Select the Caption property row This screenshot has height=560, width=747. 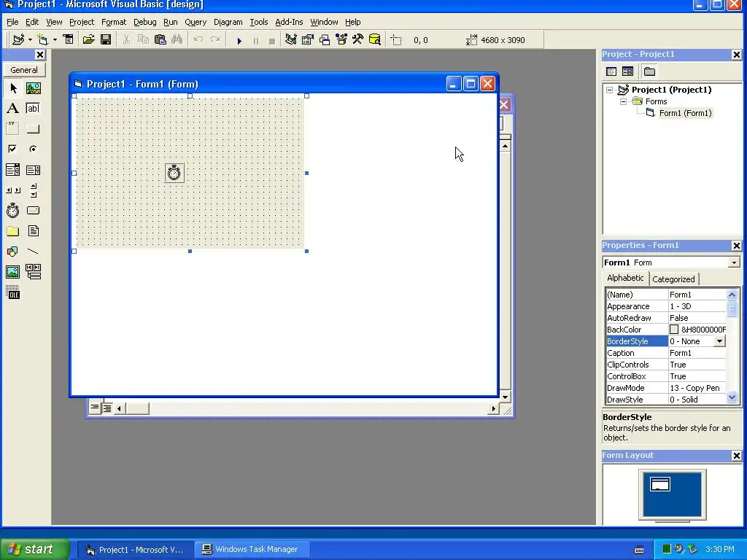click(x=665, y=353)
